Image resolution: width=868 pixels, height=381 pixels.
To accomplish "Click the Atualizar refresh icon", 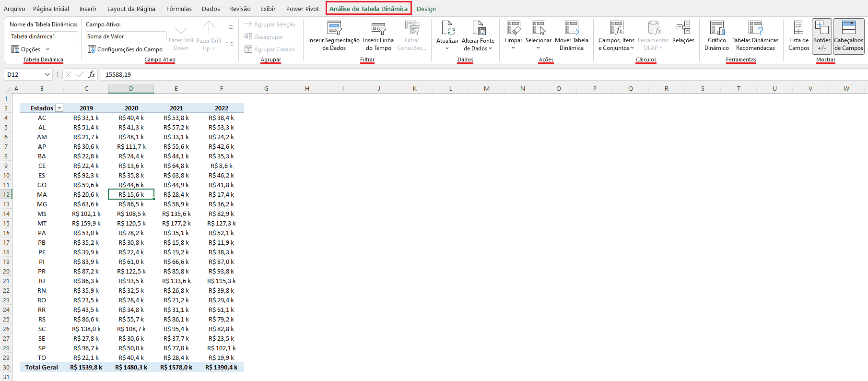I will pyautogui.click(x=447, y=28).
